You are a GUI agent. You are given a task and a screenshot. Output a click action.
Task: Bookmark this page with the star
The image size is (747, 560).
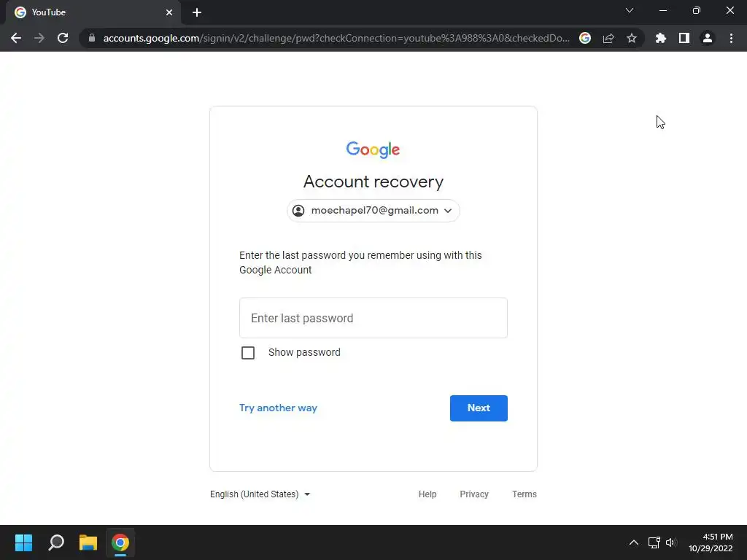[632, 38]
